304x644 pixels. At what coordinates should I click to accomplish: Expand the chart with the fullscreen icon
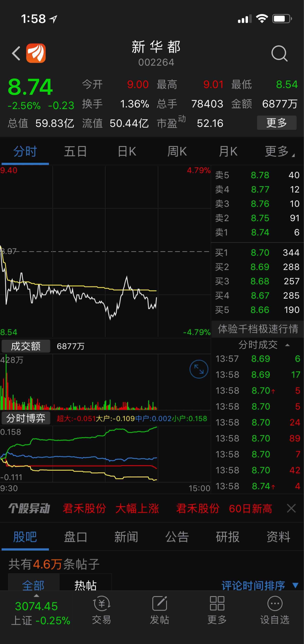tap(199, 369)
